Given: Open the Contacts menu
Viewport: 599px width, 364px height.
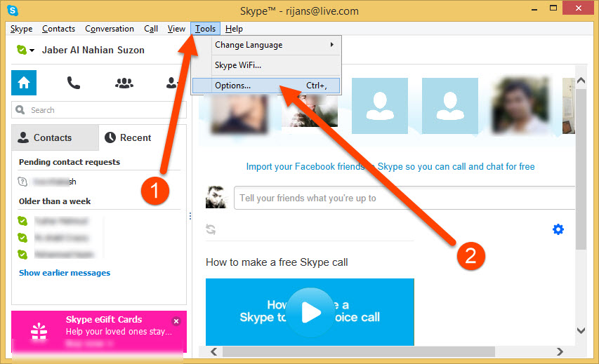Looking at the screenshot, I should [x=58, y=29].
